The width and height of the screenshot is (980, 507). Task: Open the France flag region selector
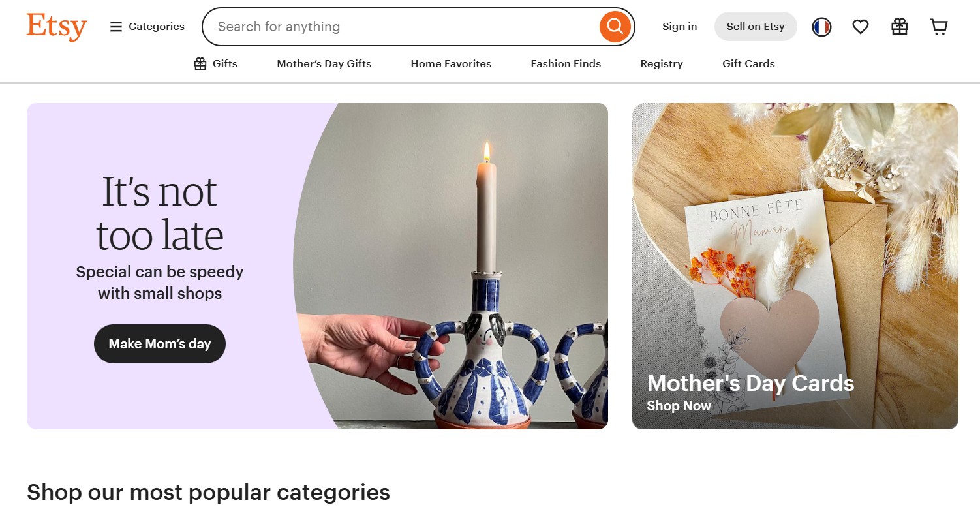[821, 26]
